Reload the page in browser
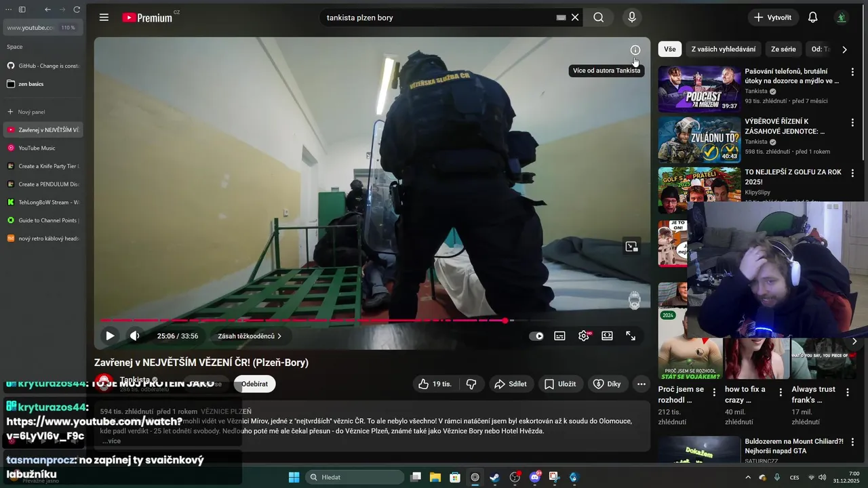868x488 pixels. pyautogui.click(x=77, y=9)
